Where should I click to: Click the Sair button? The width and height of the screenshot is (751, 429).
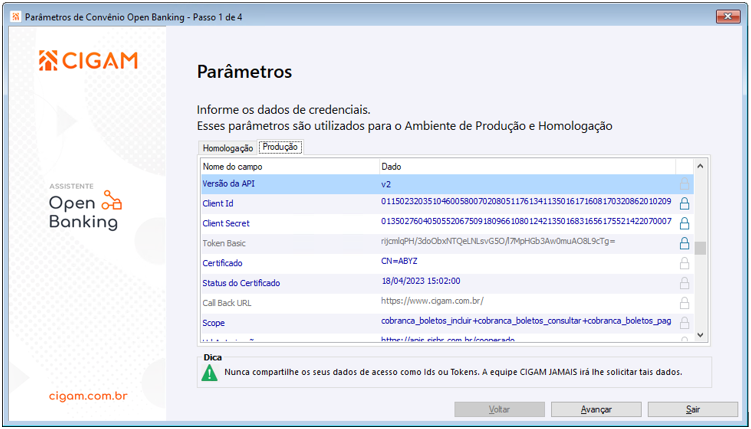click(693, 410)
